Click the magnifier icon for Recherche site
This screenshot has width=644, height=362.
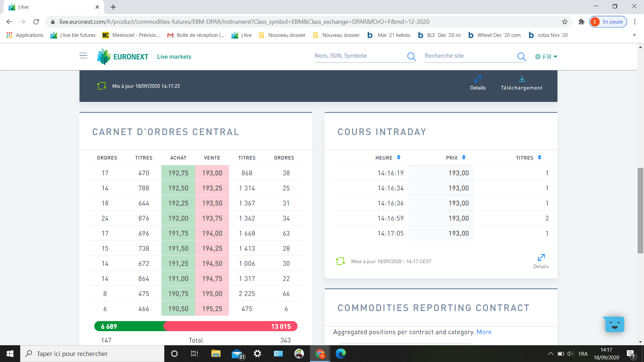pos(521,57)
